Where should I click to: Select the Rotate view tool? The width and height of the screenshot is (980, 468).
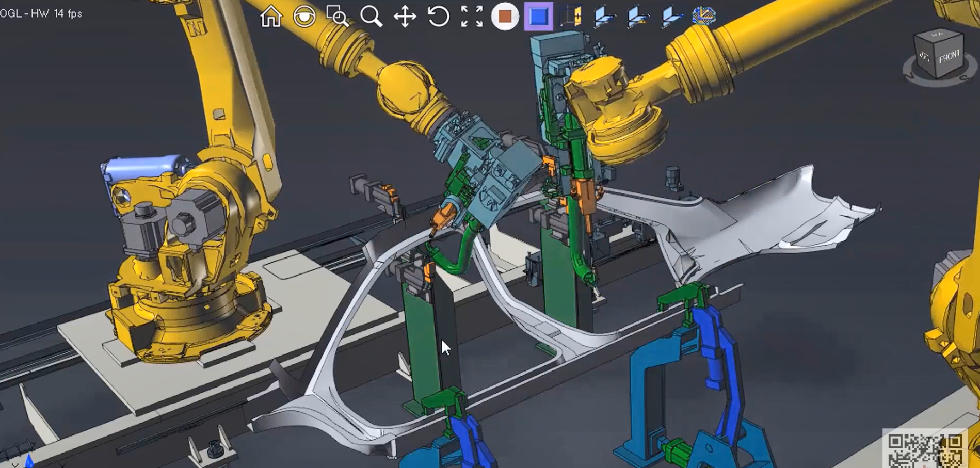(x=439, y=17)
